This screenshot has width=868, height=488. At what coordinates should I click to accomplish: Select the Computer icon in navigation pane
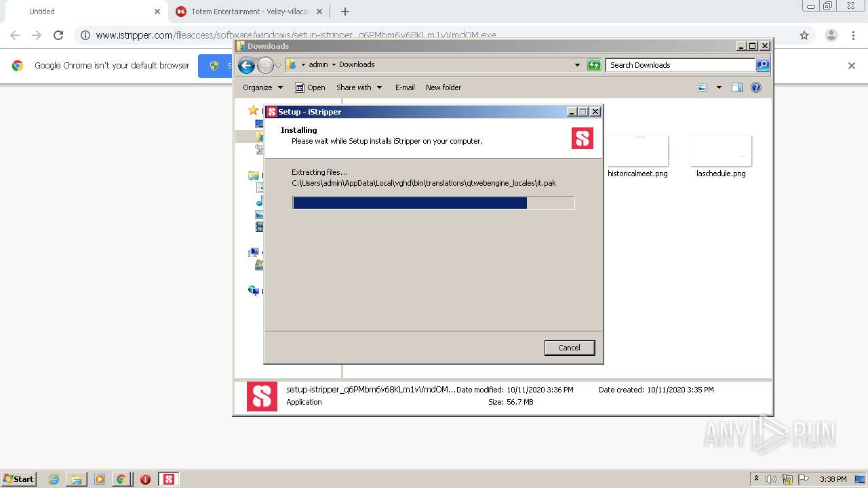pos(254,253)
